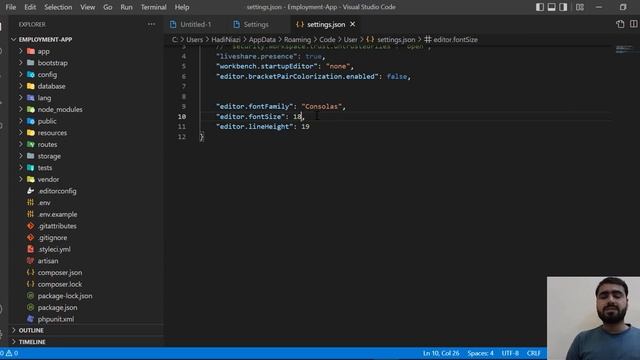Click the .env file icon
640x360 pixels.
(x=31, y=202)
